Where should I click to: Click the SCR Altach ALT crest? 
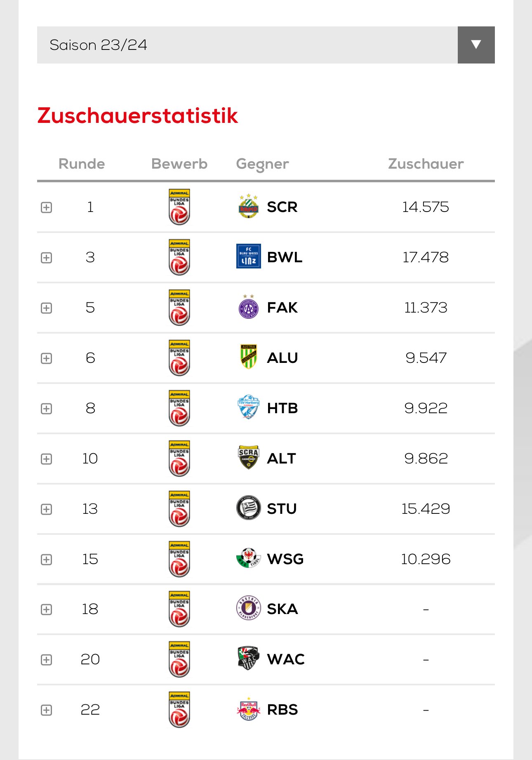(x=249, y=457)
